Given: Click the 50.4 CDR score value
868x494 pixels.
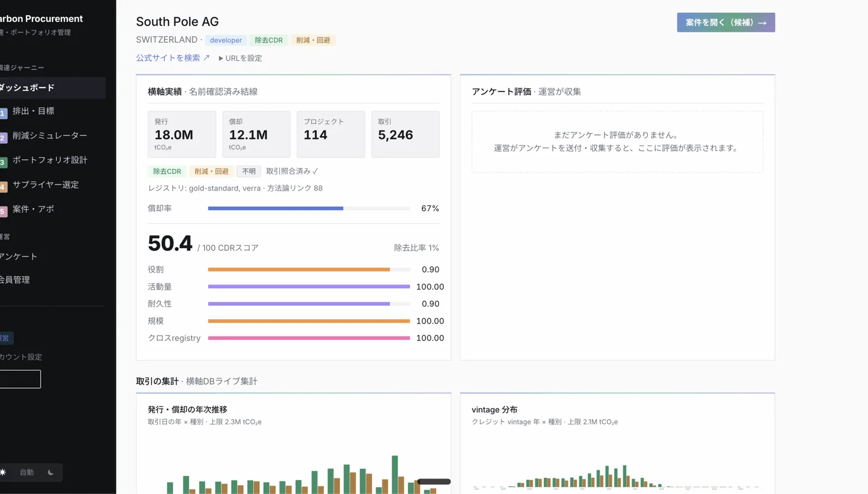Looking at the screenshot, I should (170, 243).
